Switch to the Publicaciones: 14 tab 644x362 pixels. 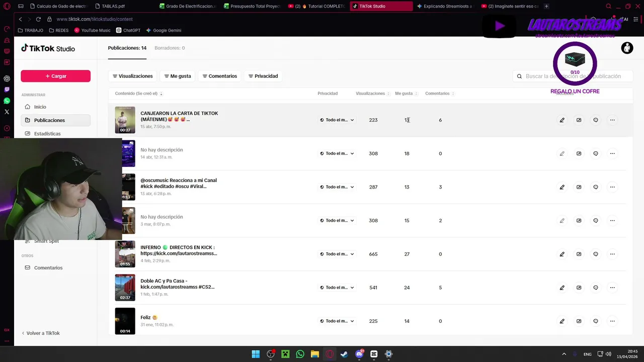tap(127, 48)
